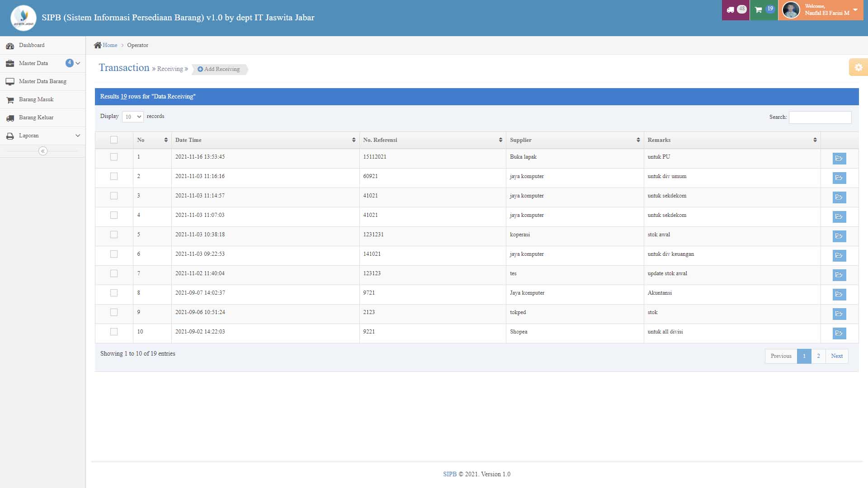The image size is (868, 488).
Task: Click the Add Receiving button
Action: click(219, 69)
